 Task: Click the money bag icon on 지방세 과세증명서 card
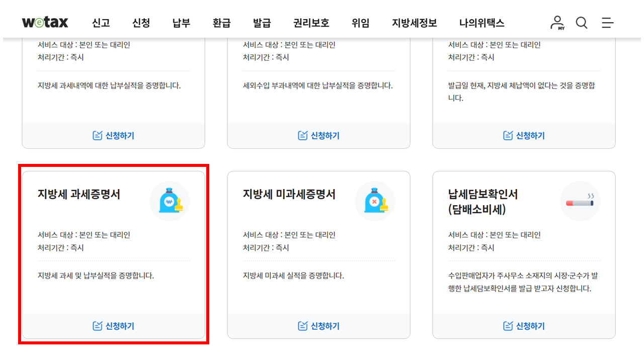point(170,200)
